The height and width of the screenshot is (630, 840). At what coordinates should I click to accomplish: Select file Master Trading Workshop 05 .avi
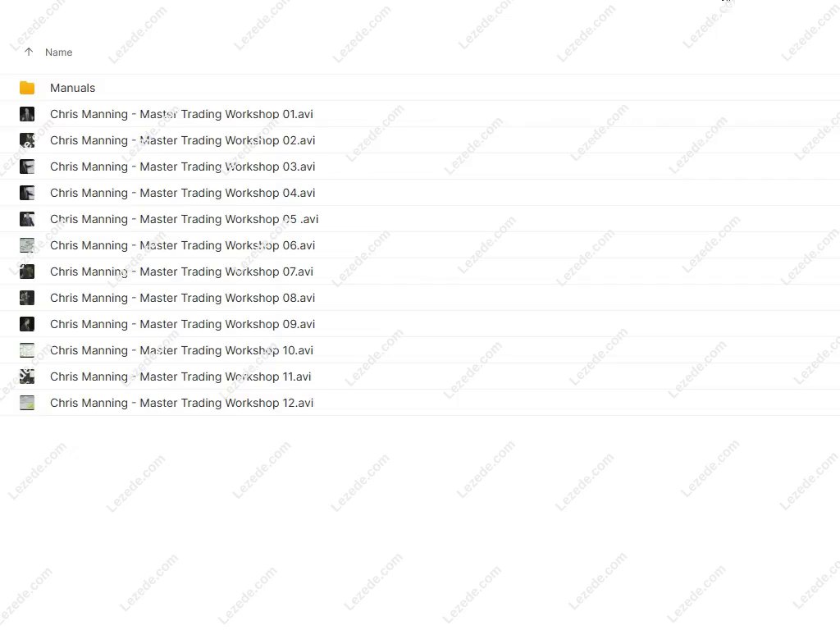tap(185, 219)
